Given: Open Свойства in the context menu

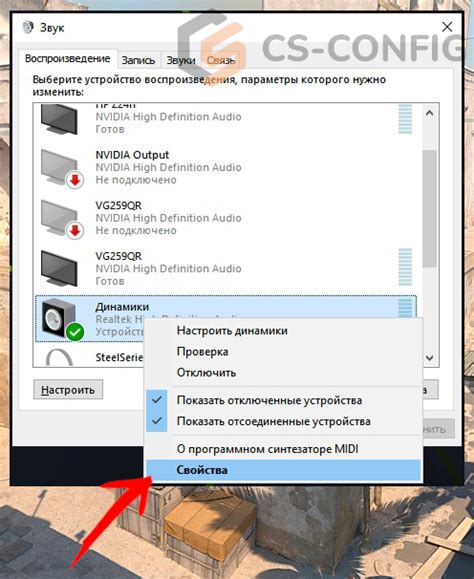Looking at the screenshot, I should pyautogui.click(x=284, y=470).
